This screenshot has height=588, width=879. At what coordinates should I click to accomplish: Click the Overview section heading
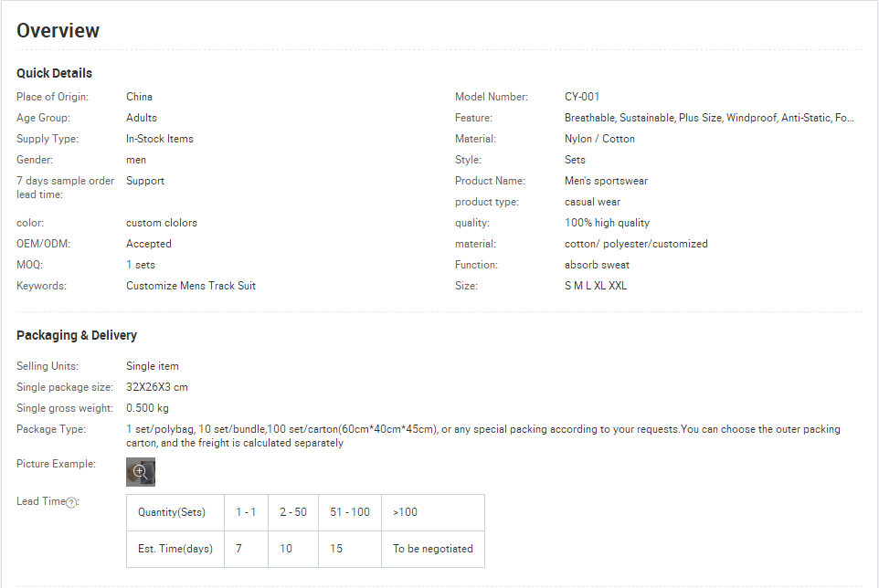[x=58, y=31]
